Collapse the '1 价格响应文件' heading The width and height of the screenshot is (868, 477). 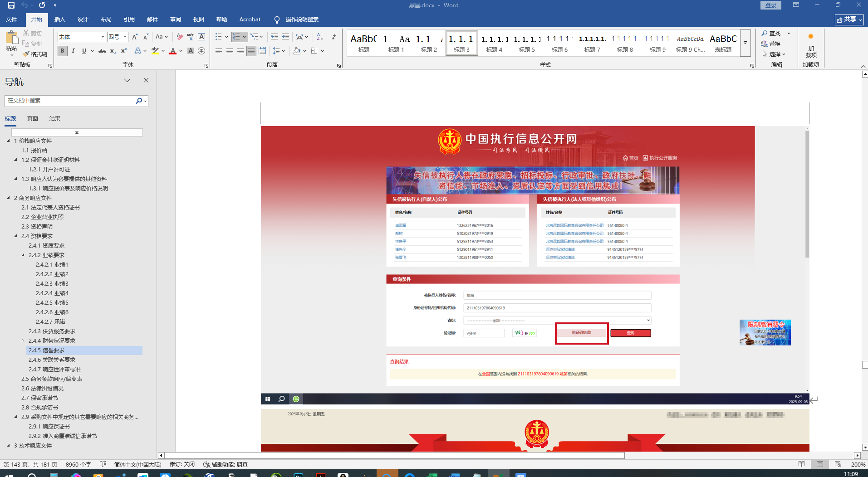(x=8, y=141)
